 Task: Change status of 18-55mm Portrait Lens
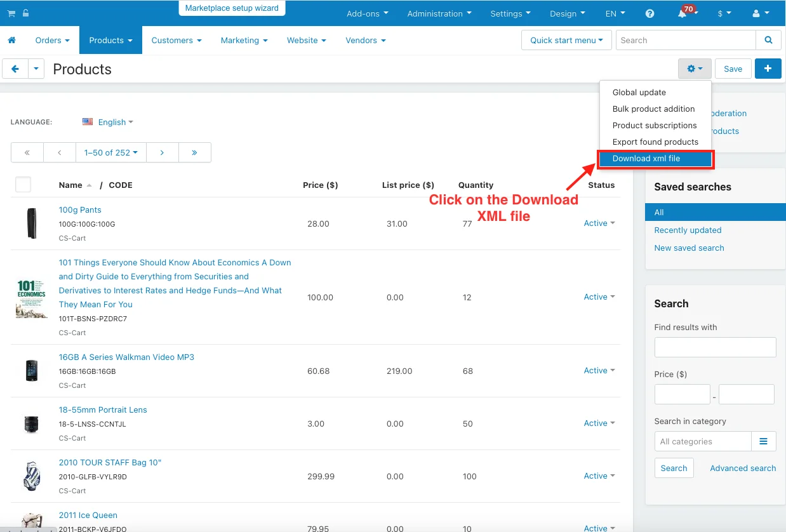click(x=599, y=423)
